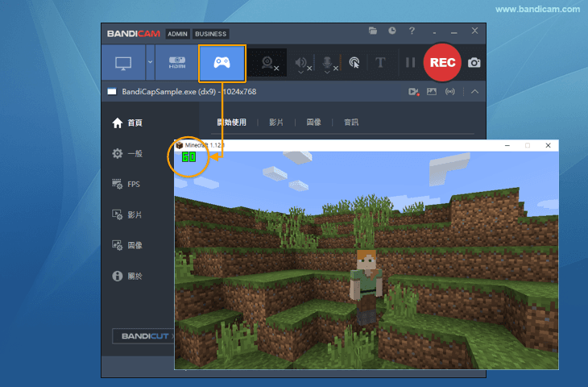Switch to the 音訊 tab
Viewport: 588px width, 387px height.
coord(350,123)
